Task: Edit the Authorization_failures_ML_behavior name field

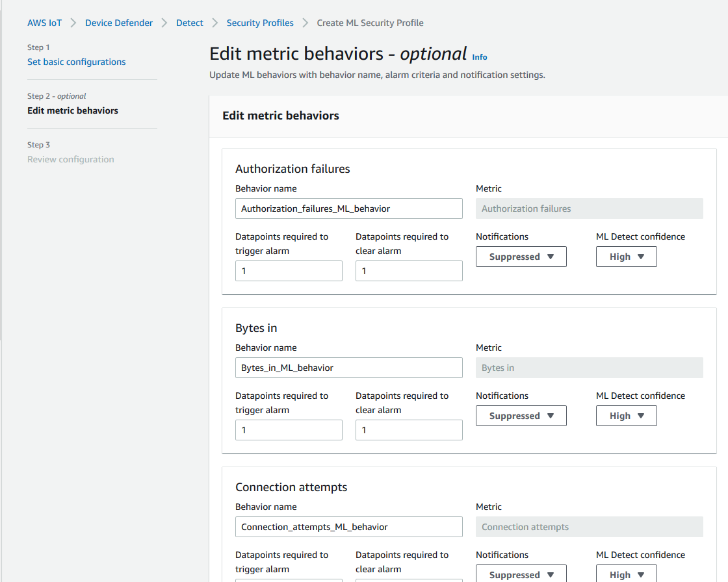Action: 348,208
